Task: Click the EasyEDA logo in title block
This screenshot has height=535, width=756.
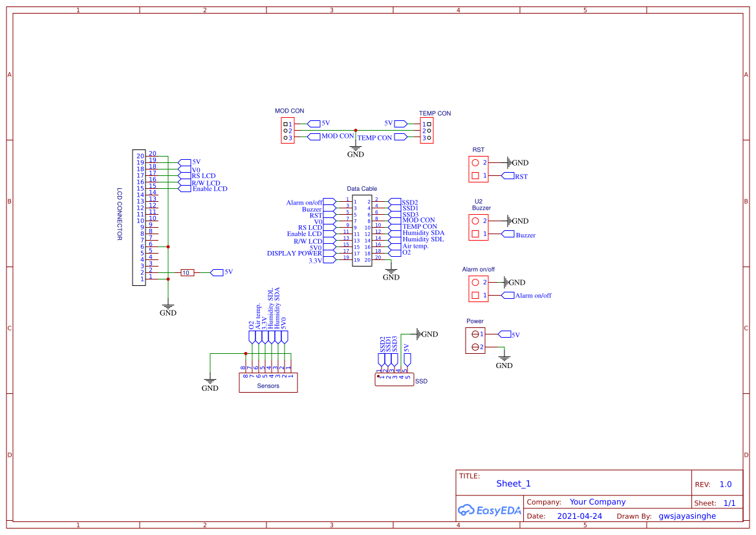Action: pos(490,510)
